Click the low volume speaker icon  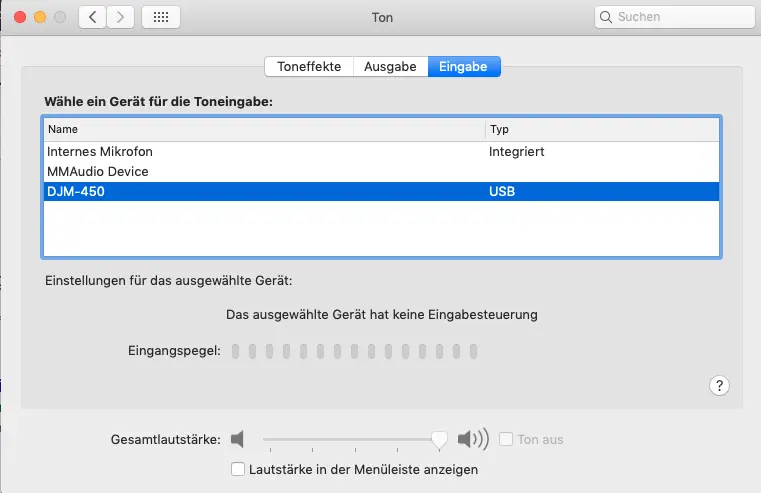pyautogui.click(x=237, y=439)
